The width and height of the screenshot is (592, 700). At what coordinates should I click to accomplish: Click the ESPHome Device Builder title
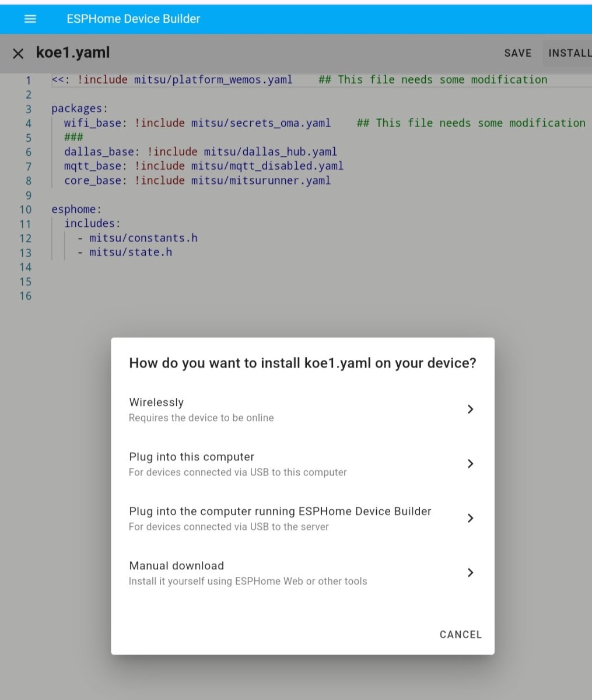point(133,19)
